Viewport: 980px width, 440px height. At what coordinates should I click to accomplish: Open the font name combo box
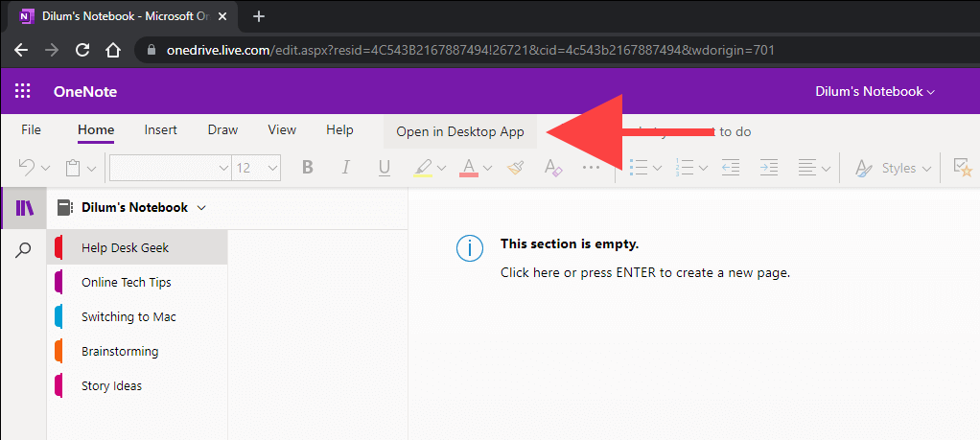tap(170, 168)
